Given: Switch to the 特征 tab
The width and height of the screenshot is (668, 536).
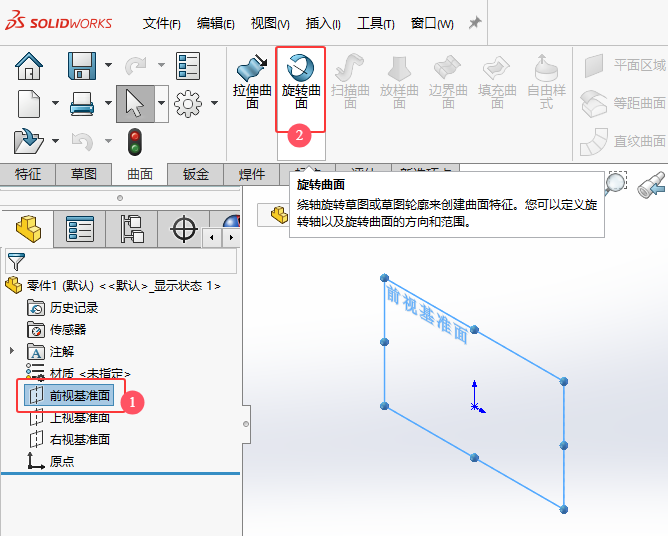Looking at the screenshot, I should 28,174.
